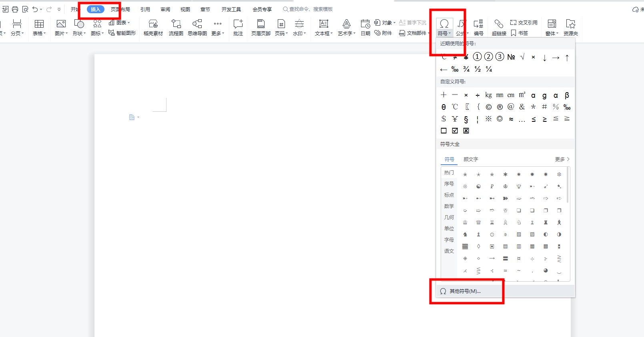Expand the 表格 table dropdown
The image size is (644, 337).
(39, 33)
